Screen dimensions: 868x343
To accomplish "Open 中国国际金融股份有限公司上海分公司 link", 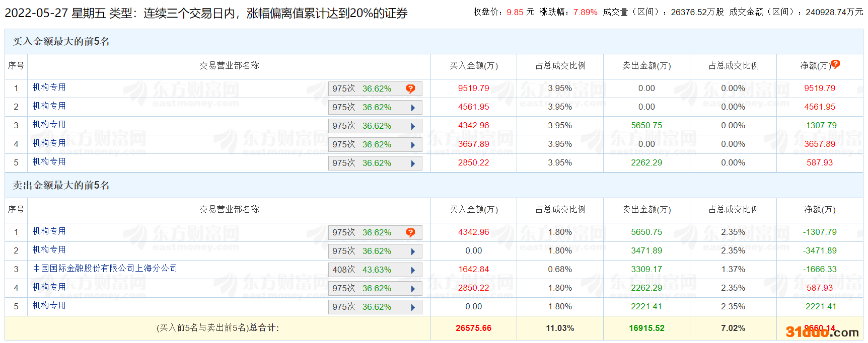I will 105,269.
